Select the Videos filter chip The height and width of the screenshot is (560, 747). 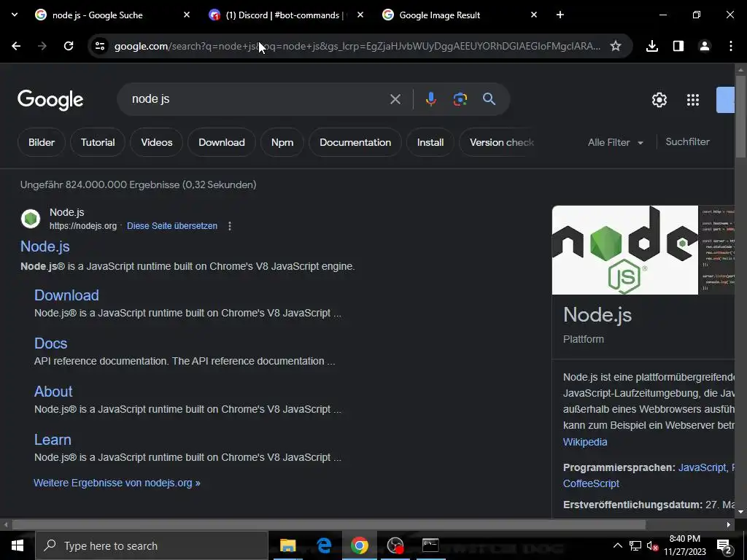[x=157, y=142]
